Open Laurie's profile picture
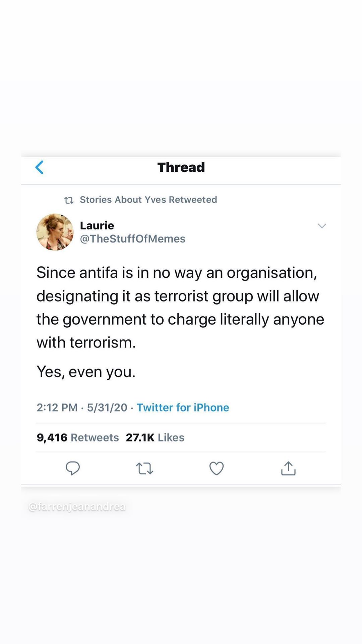This screenshot has height=644, width=362. [55, 232]
